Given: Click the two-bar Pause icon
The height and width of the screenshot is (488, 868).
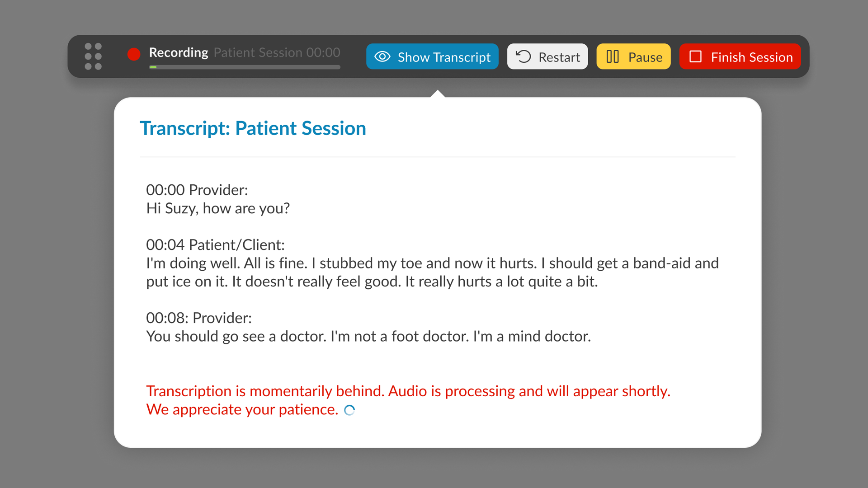Looking at the screenshot, I should [x=613, y=56].
